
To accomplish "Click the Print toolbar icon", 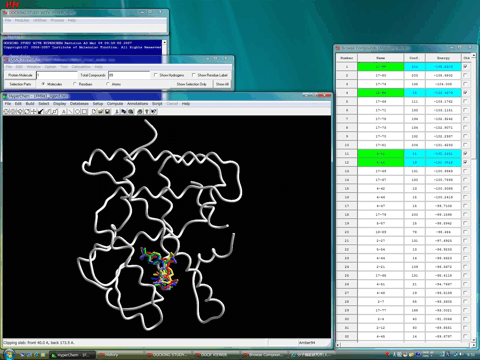I will (139, 112).
